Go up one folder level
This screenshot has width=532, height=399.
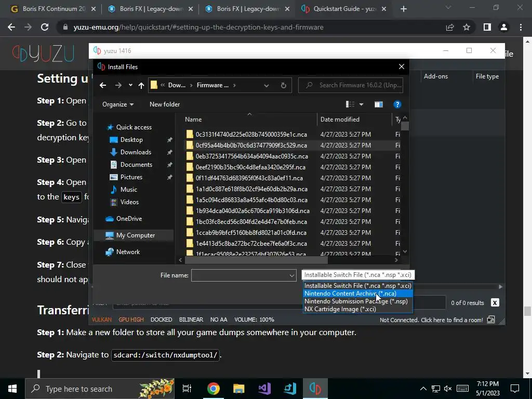(141, 86)
